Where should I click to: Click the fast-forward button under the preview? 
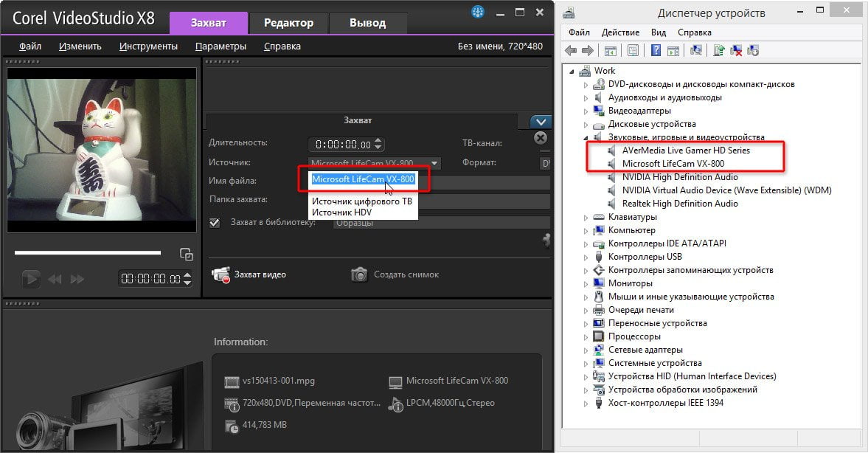pos(77,279)
